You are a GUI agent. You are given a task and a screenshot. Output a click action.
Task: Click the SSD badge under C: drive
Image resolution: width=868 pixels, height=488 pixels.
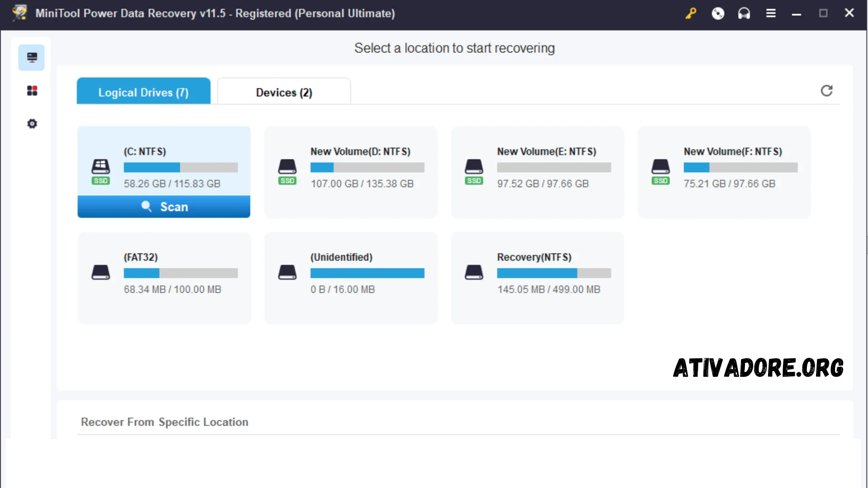pyautogui.click(x=100, y=181)
